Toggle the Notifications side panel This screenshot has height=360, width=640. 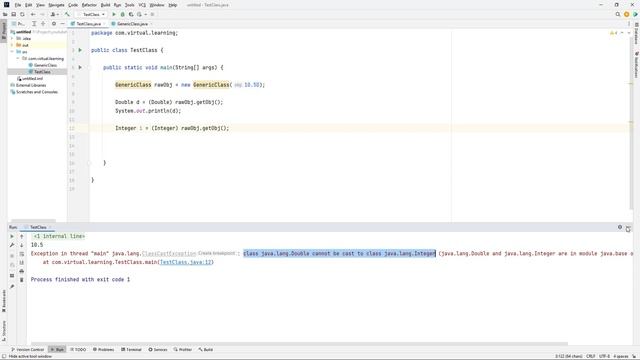pos(636,64)
